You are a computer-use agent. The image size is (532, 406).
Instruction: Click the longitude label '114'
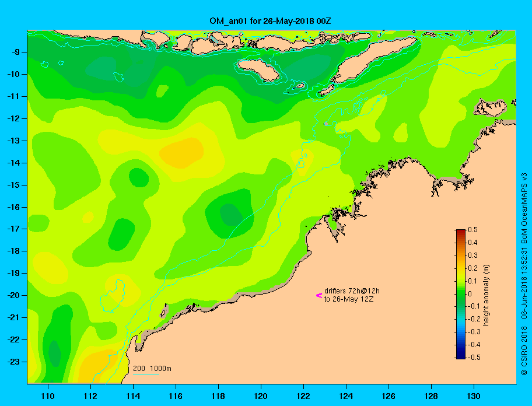[133, 396]
